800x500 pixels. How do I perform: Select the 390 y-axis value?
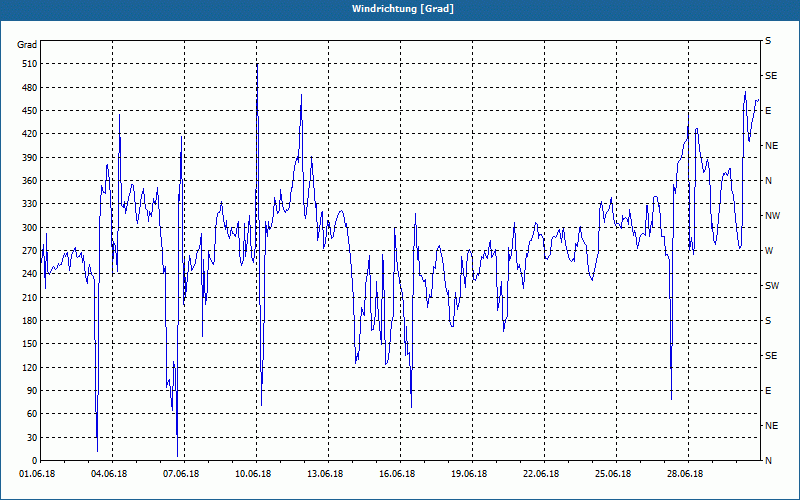point(30,158)
